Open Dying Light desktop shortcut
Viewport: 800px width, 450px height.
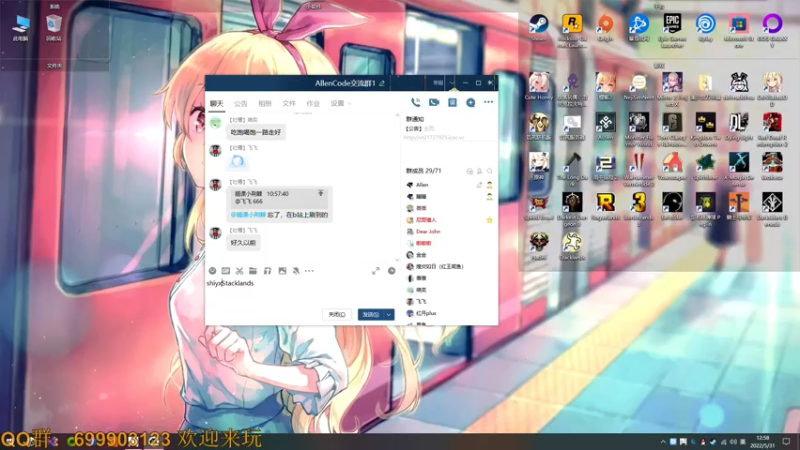click(739, 127)
